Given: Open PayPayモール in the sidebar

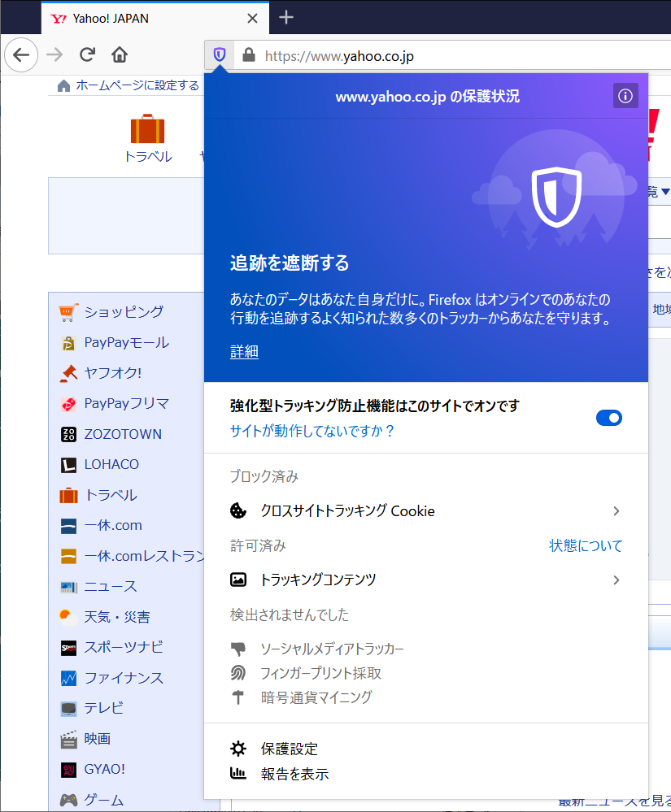Looking at the screenshot, I should click(x=126, y=343).
